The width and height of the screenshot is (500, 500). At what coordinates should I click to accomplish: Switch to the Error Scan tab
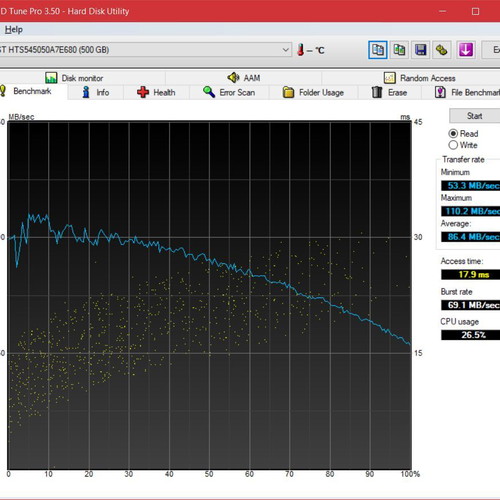click(229, 92)
